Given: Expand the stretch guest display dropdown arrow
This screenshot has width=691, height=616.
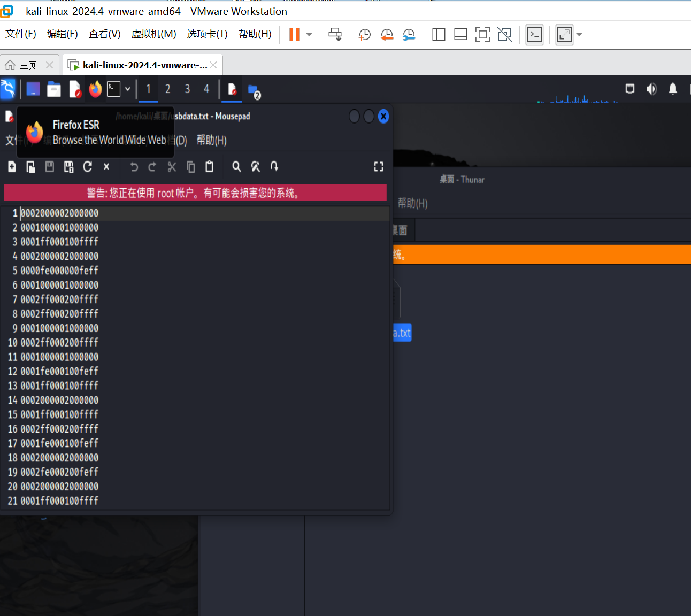Looking at the screenshot, I should 579,35.
